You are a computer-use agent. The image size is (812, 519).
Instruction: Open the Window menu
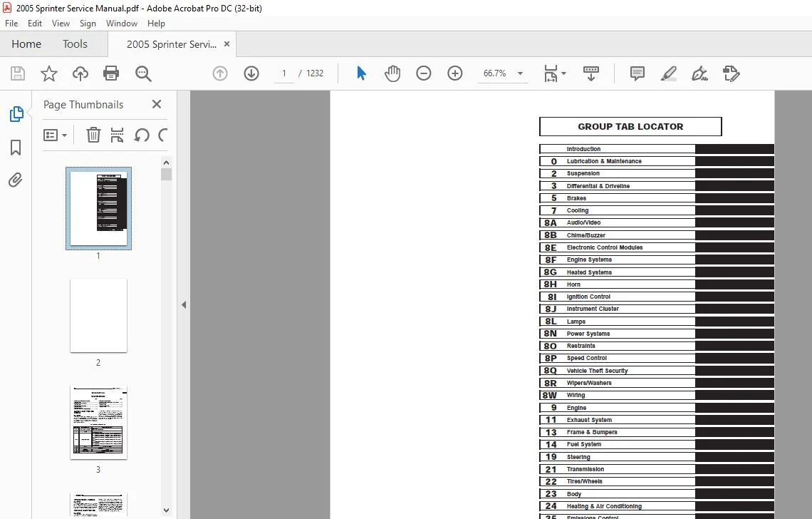[122, 24]
